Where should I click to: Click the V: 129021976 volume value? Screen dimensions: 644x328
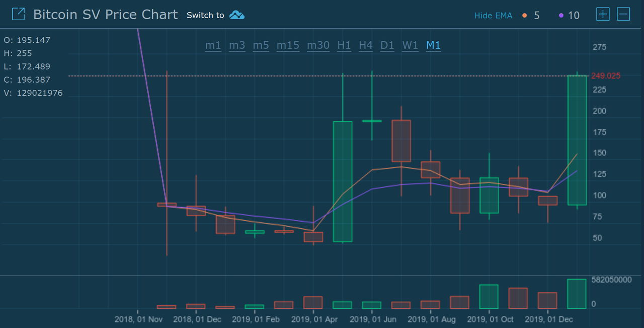point(33,93)
